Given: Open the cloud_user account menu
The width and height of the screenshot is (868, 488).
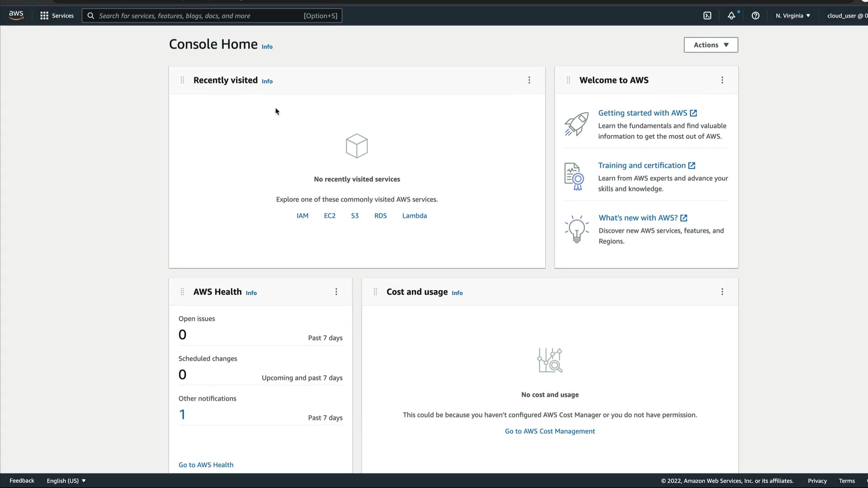Looking at the screenshot, I should [x=846, y=16].
